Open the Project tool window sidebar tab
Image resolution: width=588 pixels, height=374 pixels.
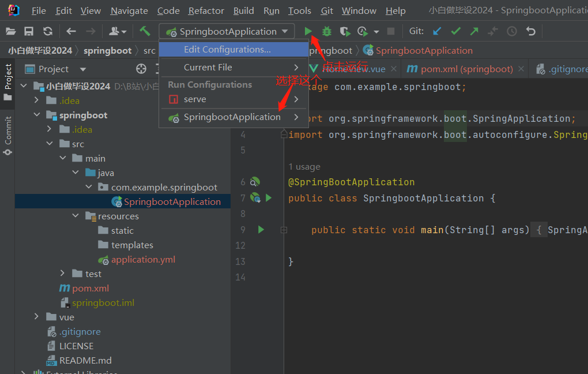pyautogui.click(x=8, y=82)
